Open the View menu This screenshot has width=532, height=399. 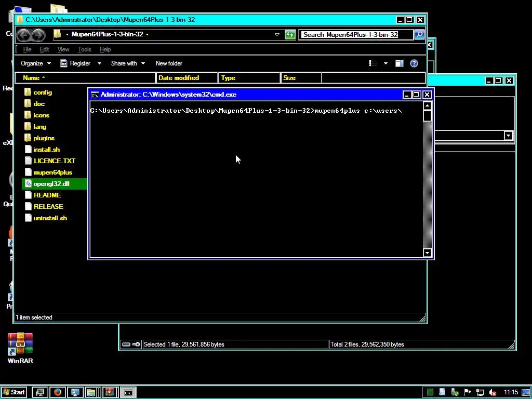click(x=63, y=49)
